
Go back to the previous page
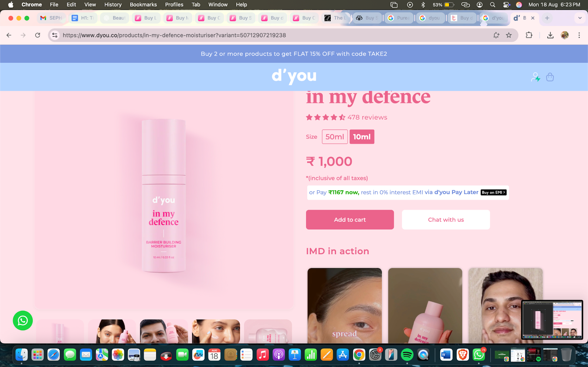[x=9, y=35]
